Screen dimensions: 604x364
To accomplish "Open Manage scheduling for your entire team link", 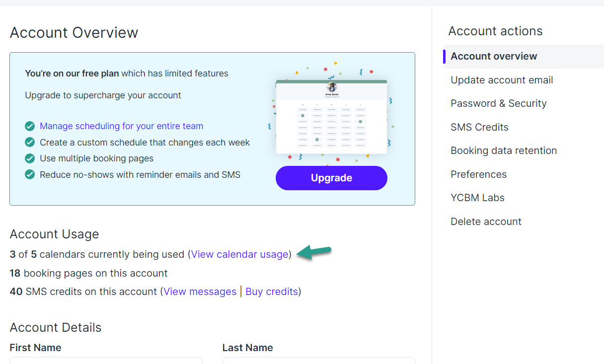I will 122,126.
